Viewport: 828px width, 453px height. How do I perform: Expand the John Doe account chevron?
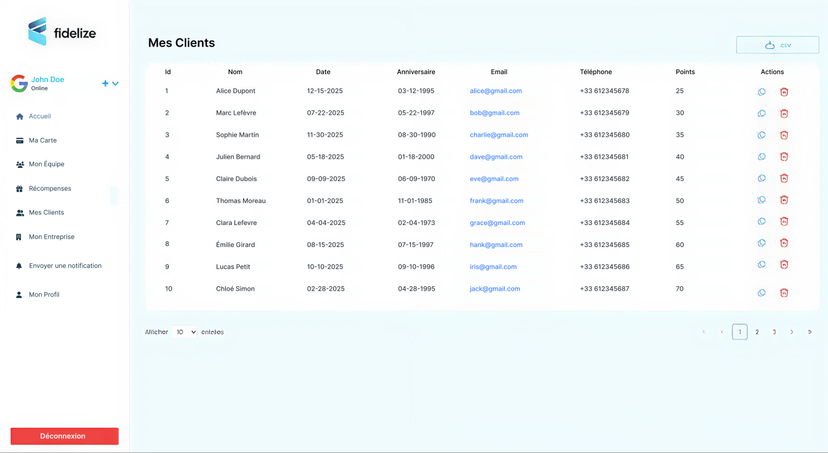pyautogui.click(x=115, y=83)
